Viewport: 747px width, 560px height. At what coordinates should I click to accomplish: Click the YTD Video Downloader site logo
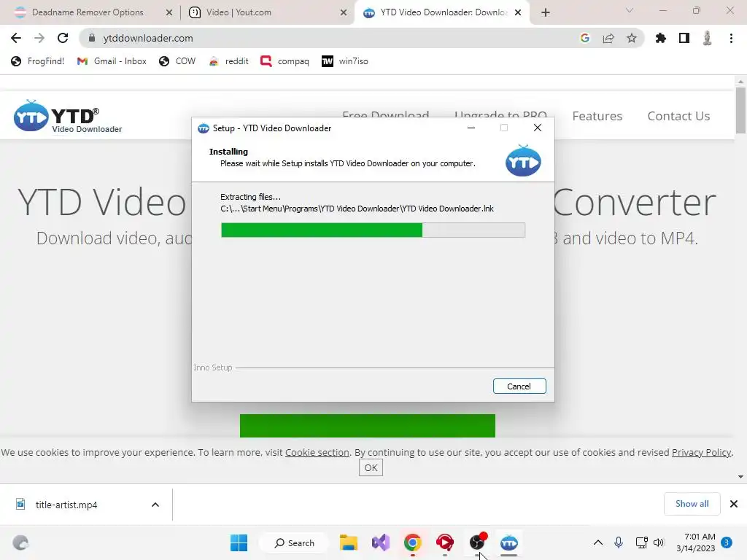(68, 117)
